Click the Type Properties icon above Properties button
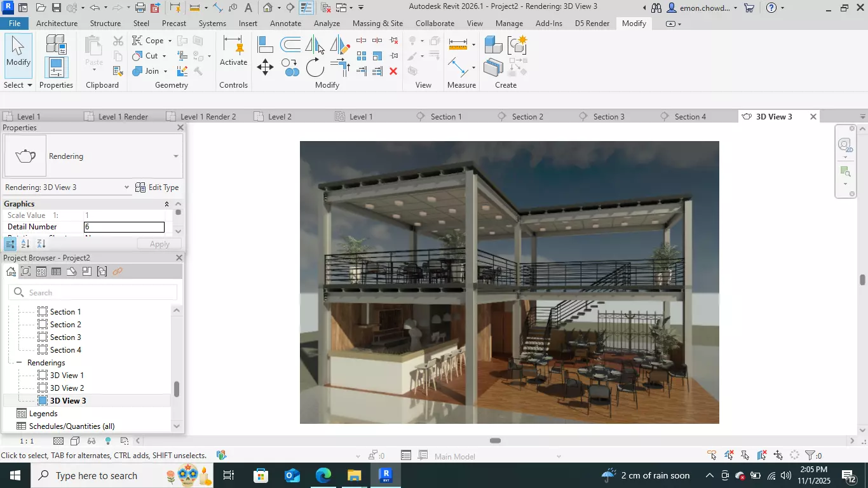This screenshot has height=488, width=868. [56, 43]
